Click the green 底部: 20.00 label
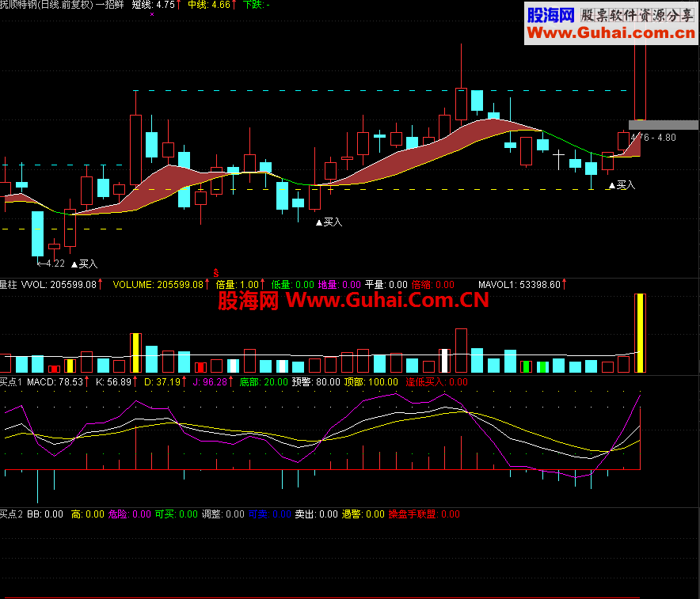700x599 pixels. click(264, 382)
